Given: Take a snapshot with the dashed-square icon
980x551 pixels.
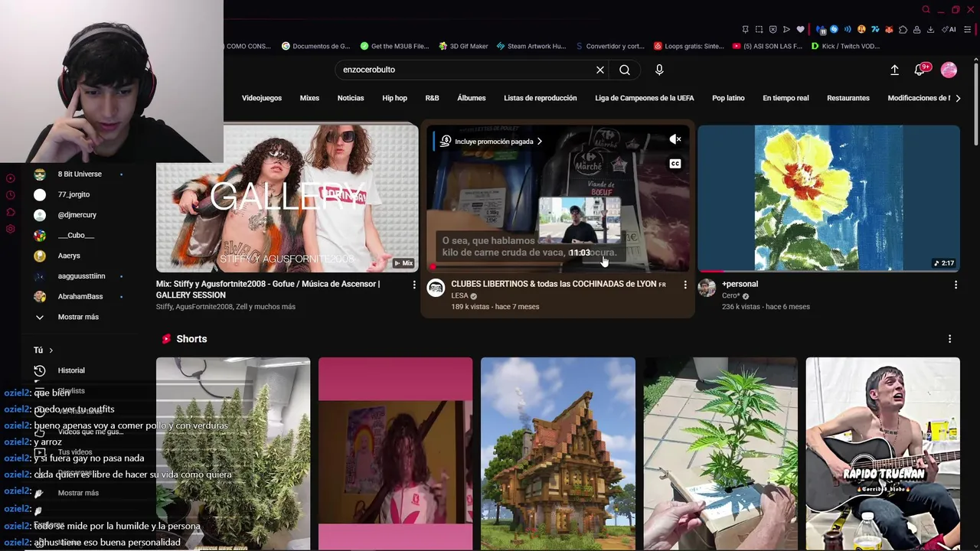Looking at the screenshot, I should point(759,29).
